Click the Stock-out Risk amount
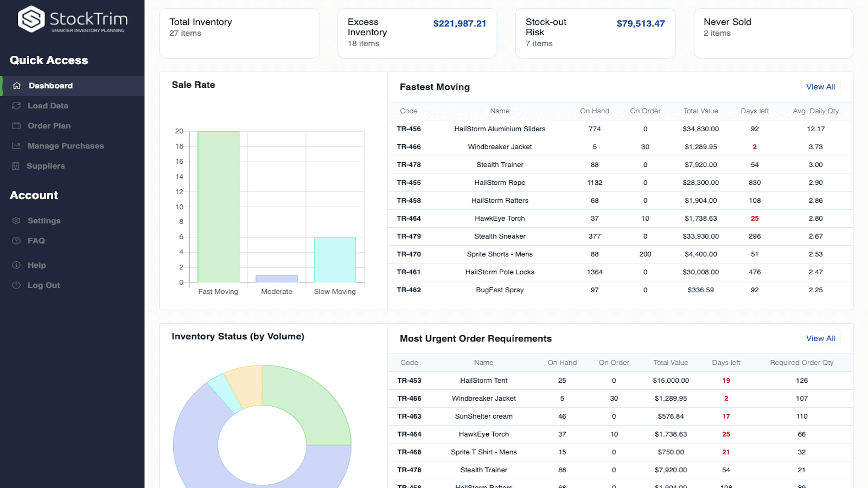Image resolution: width=868 pixels, height=488 pixels. [640, 23]
